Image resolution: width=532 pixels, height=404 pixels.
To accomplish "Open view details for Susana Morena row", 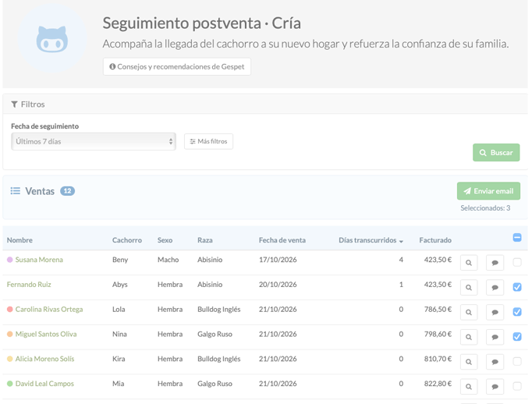I will [x=469, y=263].
